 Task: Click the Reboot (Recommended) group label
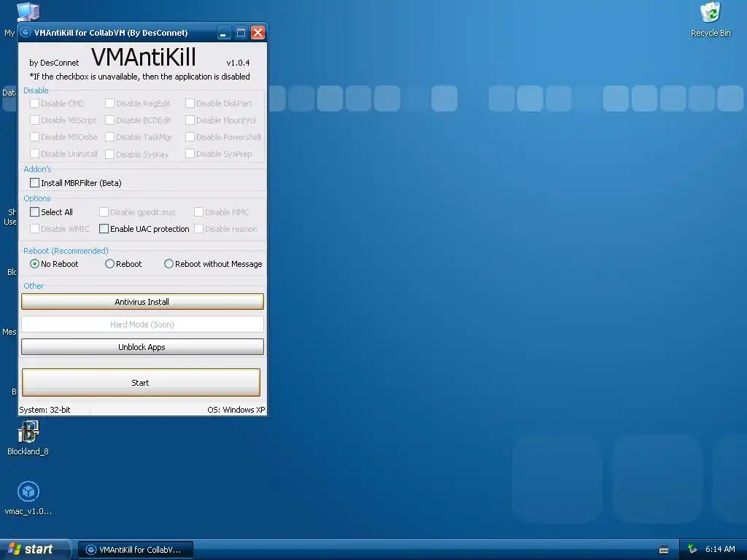[66, 251]
